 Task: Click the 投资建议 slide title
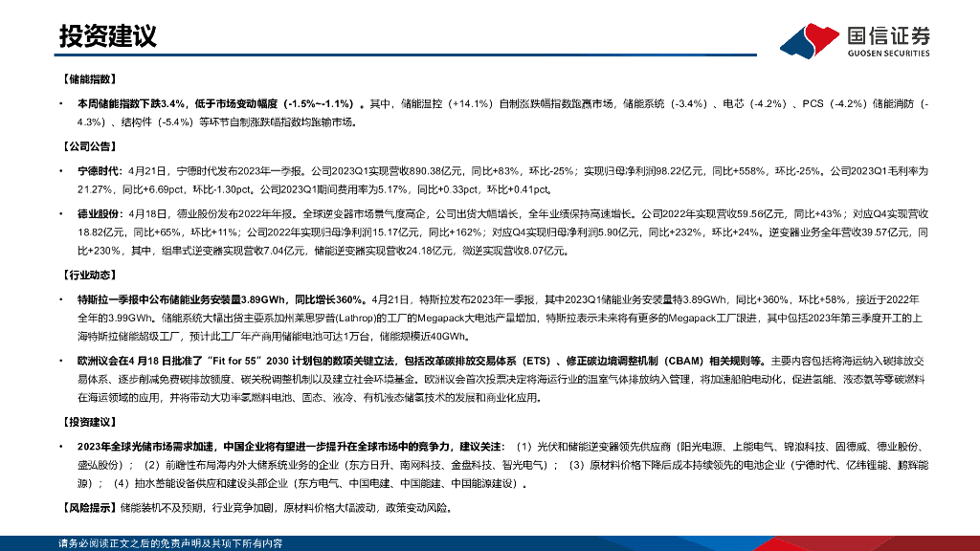coord(108,36)
